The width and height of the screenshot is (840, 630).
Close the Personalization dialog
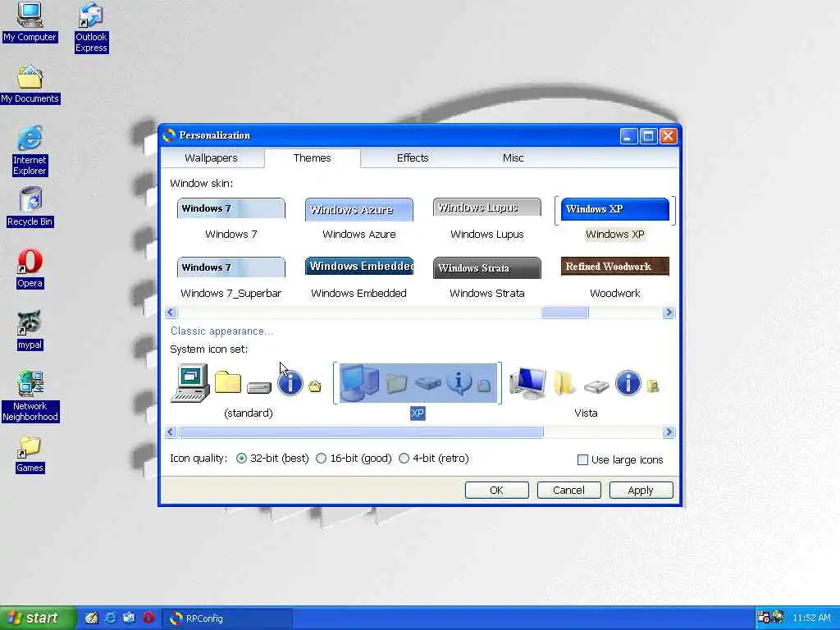[668, 136]
